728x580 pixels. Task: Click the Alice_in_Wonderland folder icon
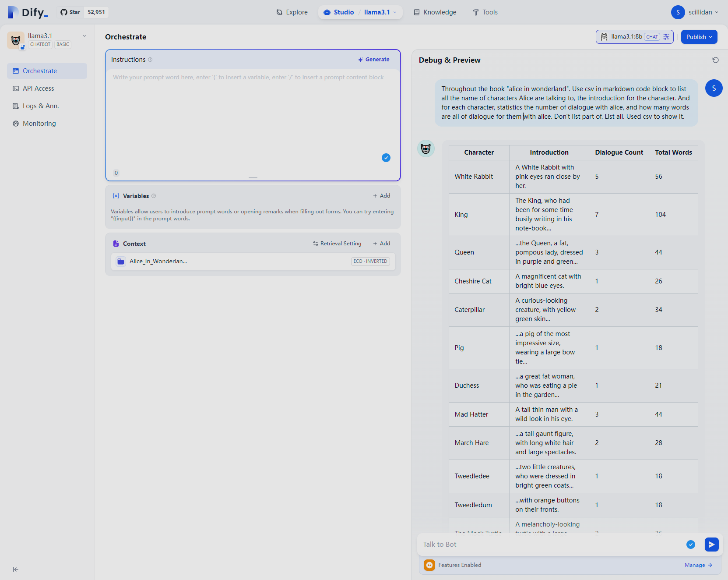coord(121,262)
